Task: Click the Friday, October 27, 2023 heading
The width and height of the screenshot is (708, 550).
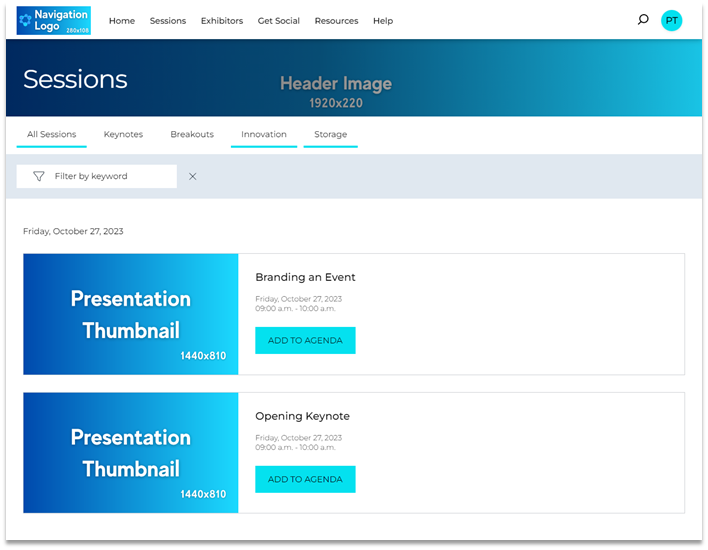Action: (x=73, y=231)
